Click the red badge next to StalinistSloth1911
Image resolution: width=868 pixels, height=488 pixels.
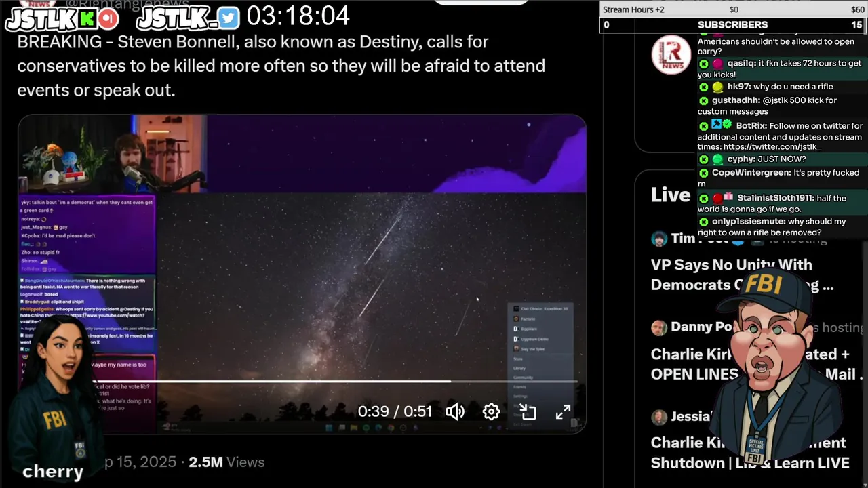717,199
